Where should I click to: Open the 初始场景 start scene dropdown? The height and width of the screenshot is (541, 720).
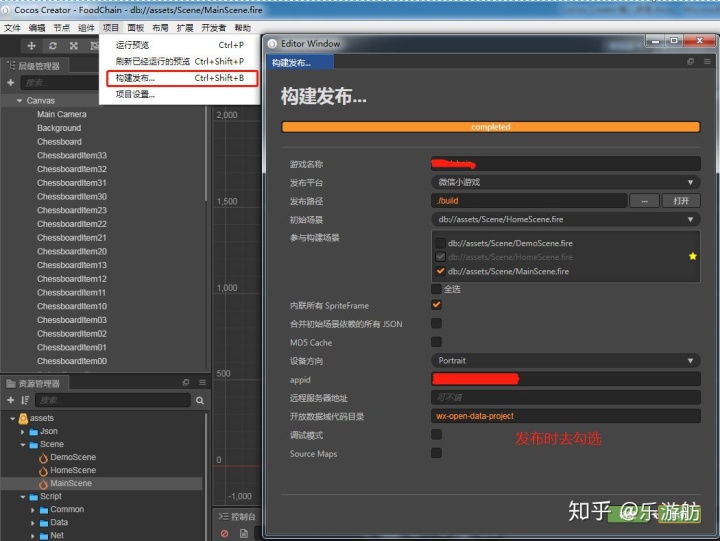(x=566, y=220)
